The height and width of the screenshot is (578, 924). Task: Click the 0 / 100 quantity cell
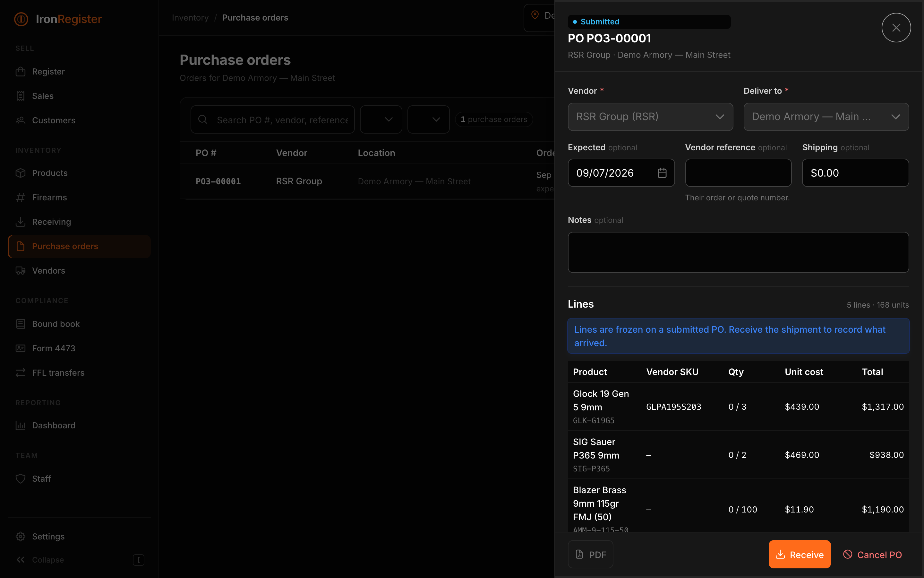coord(743,510)
